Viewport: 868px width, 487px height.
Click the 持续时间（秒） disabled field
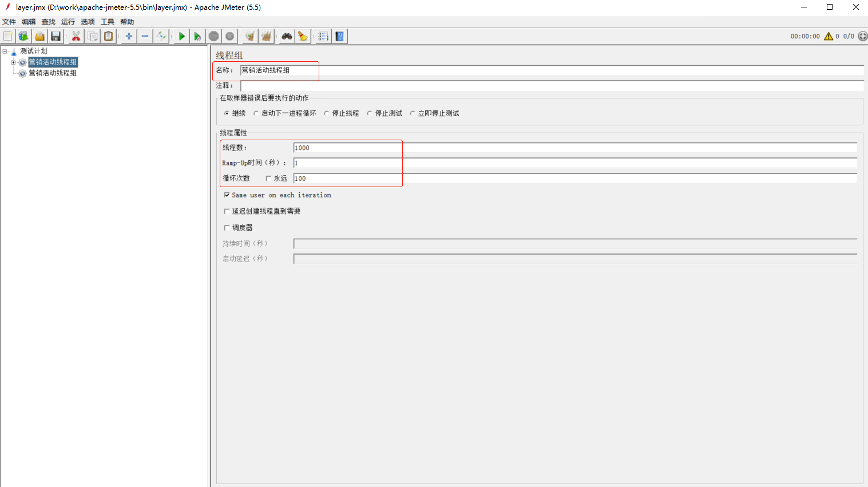[575, 244]
